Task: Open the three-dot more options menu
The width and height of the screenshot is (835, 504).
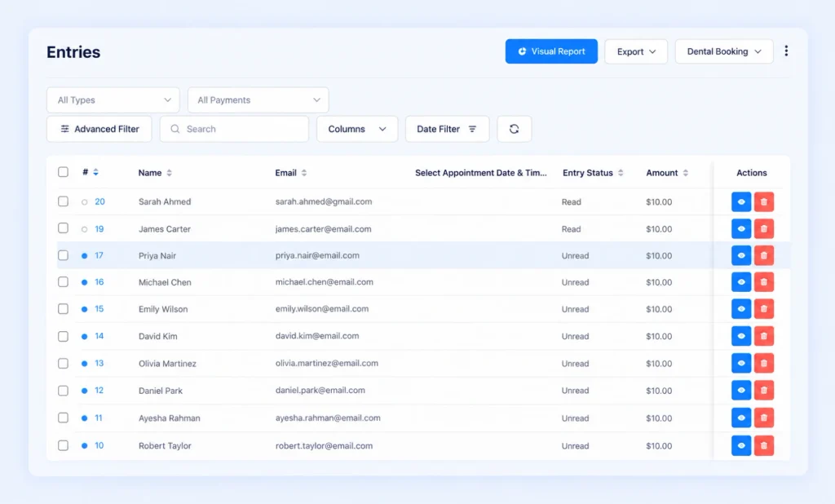Action: pyautogui.click(x=786, y=51)
